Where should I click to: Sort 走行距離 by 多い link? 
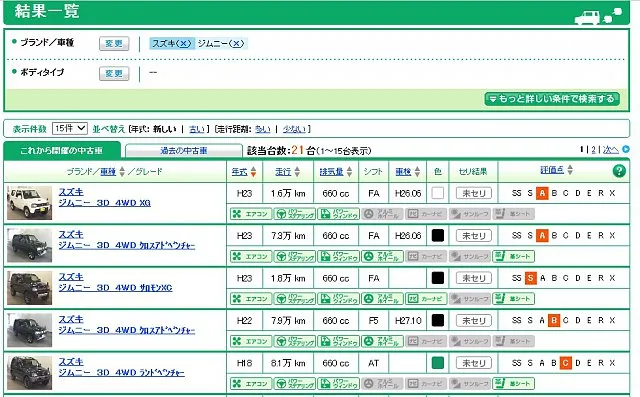[262, 129]
